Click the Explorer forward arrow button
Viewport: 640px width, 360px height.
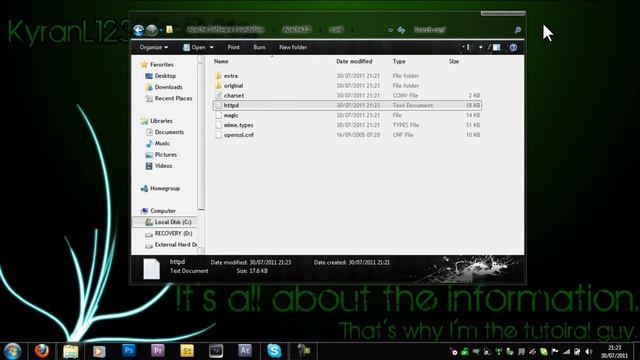152,30
